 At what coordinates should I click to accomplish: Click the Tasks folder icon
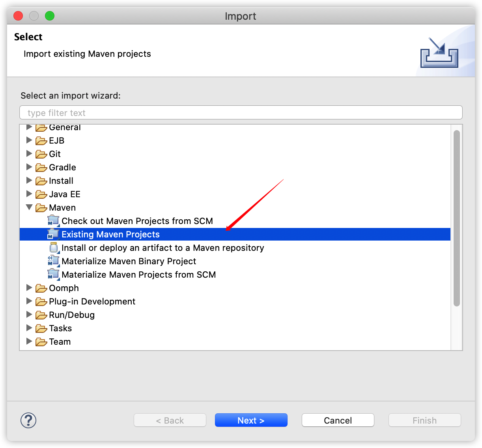pyautogui.click(x=41, y=329)
